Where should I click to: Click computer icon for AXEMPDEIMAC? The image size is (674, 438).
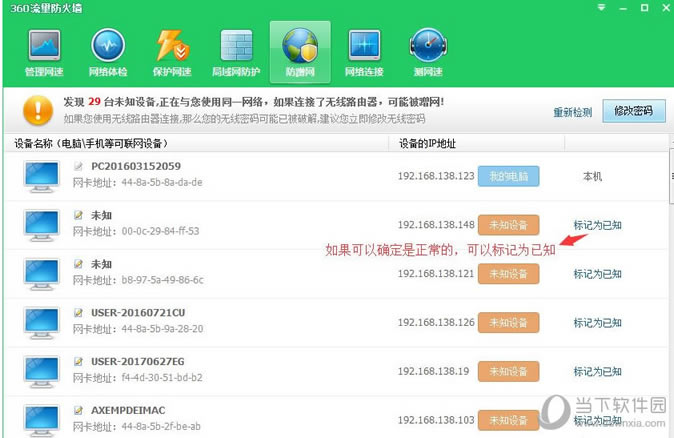(41, 420)
